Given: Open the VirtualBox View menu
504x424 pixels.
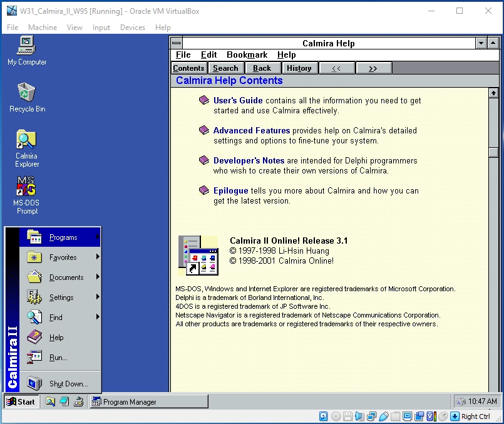Looking at the screenshot, I should [75, 28].
